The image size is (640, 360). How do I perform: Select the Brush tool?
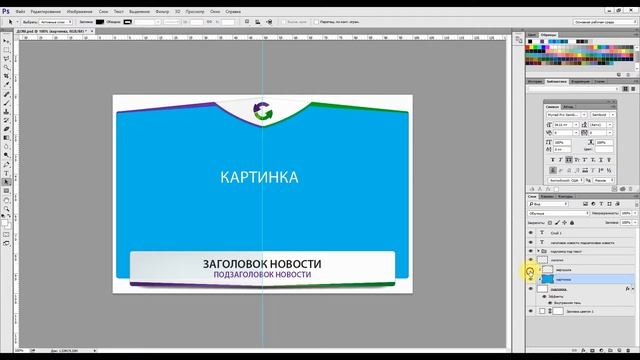click(7, 103)
